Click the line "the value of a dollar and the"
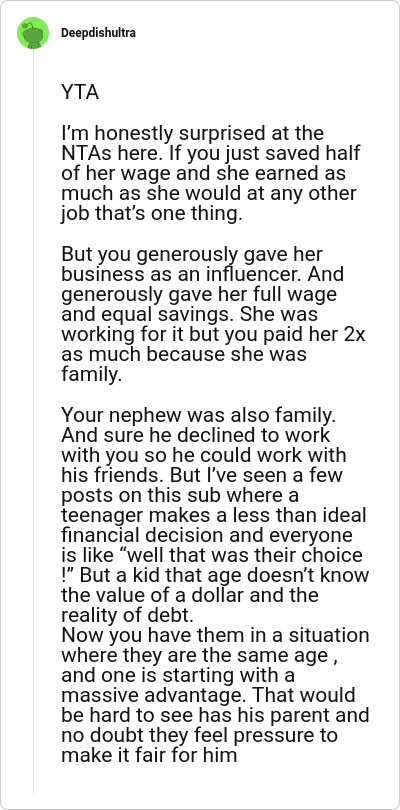400x810 pixels. click(190, 595)
